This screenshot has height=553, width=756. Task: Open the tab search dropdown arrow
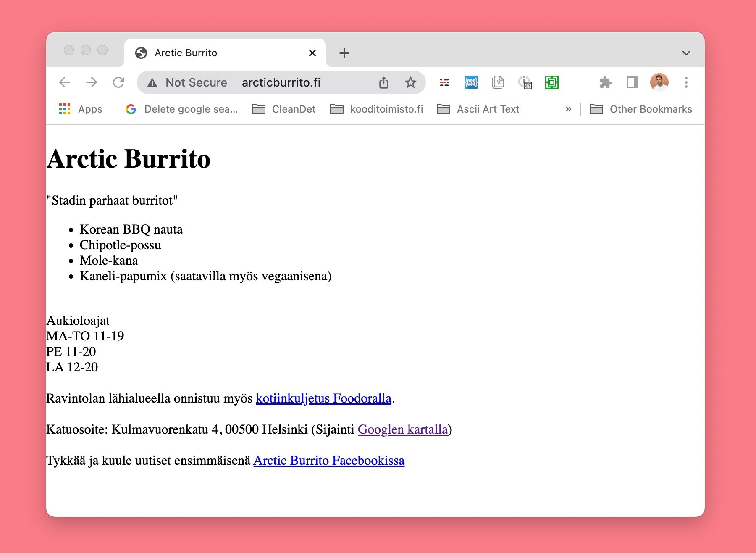(x=686, y=53)
